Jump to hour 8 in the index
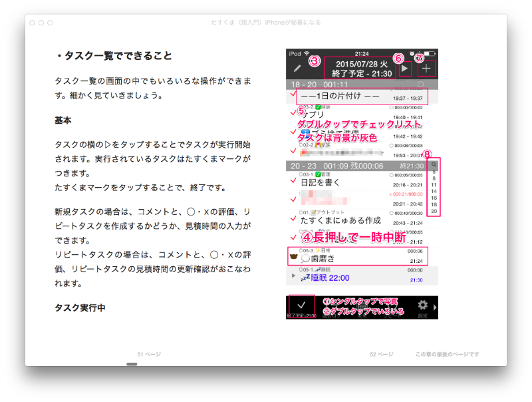 (x=434, y=178)
